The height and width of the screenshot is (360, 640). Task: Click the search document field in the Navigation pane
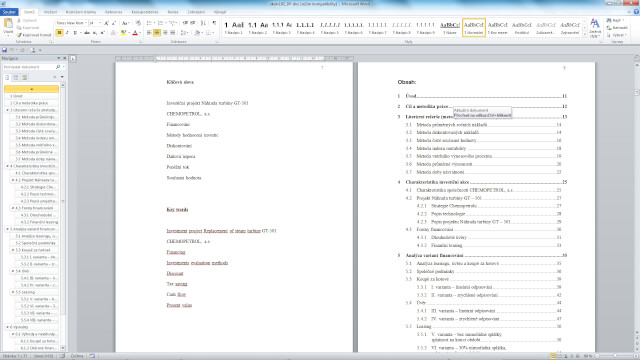[x=31, y=67]
